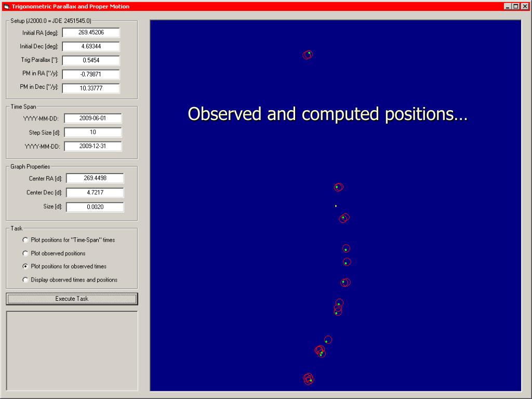
Task: Click the graph Size input field
Action: pos(95,207)
